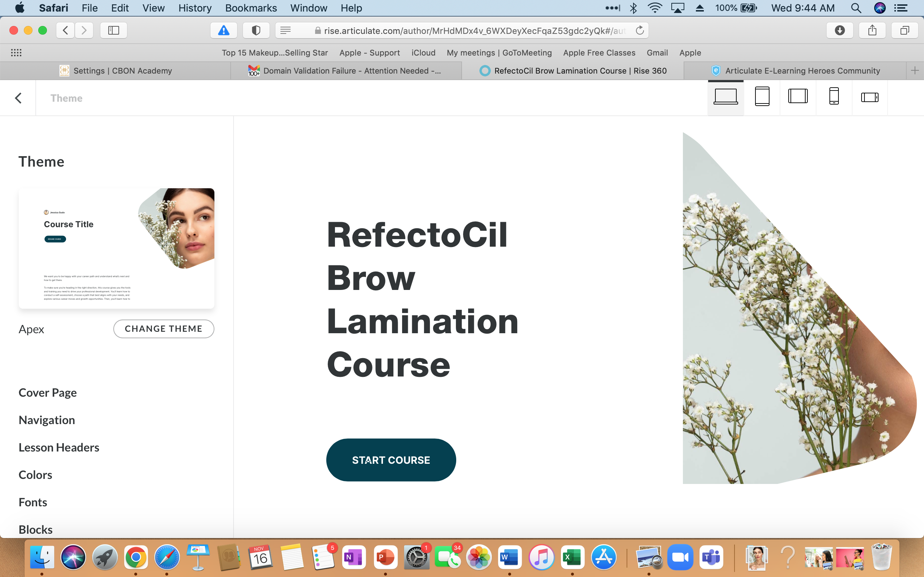Click the CHANGE THEME button

point(164,329)
